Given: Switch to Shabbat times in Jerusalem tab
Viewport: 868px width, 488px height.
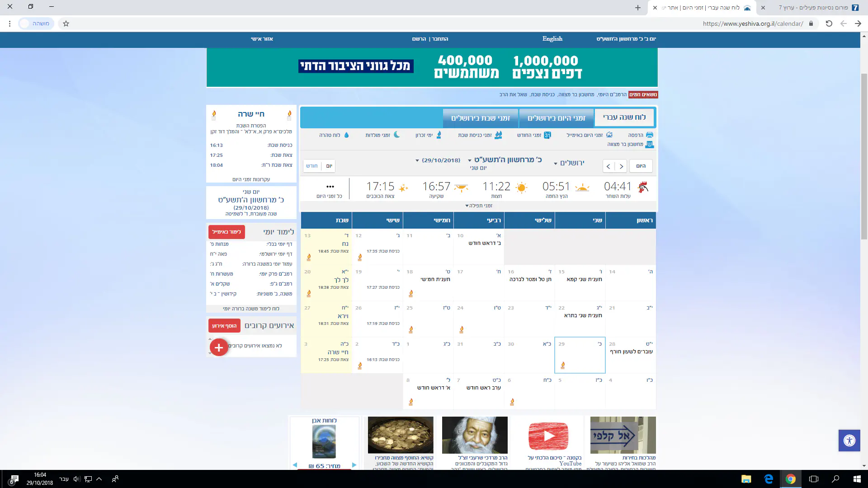Looking at the screenshot, I should point(480,118).
